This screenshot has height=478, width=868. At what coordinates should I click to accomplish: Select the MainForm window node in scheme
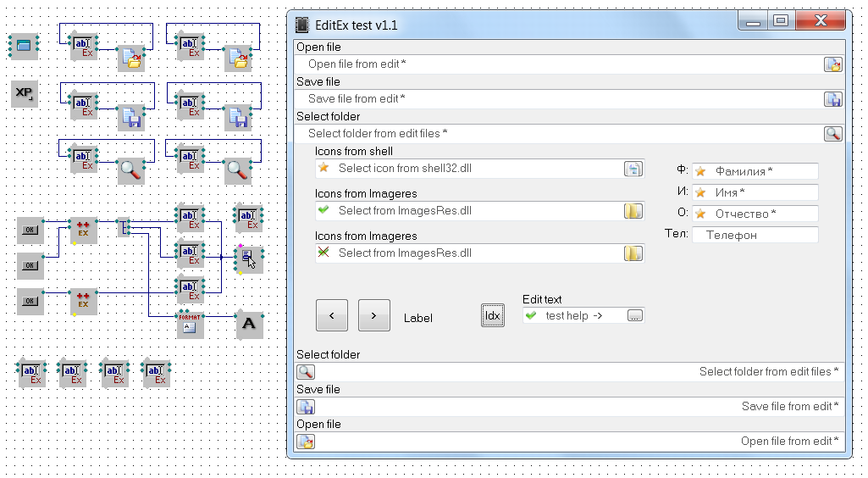[24, 46]
